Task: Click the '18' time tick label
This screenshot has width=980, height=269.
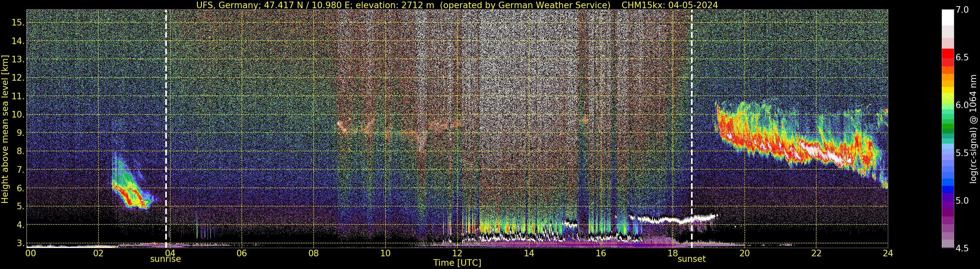Action: tap(673, 253)
